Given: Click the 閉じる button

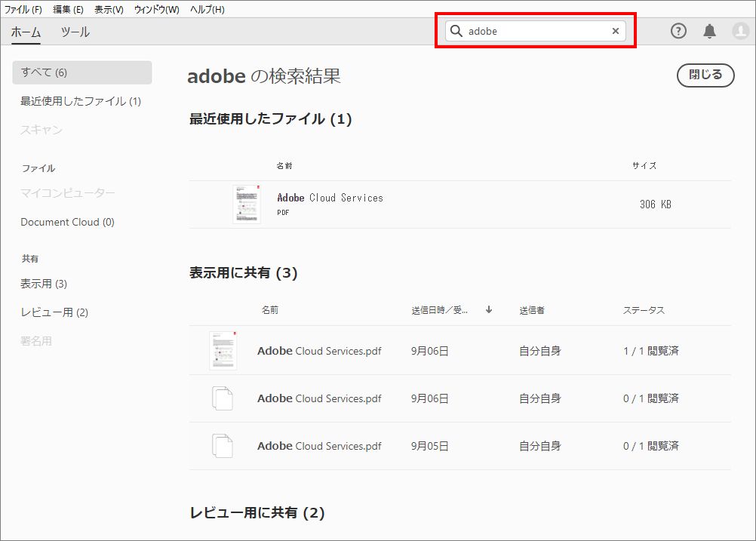Looking at the screenshot, I should click(705, 75).
